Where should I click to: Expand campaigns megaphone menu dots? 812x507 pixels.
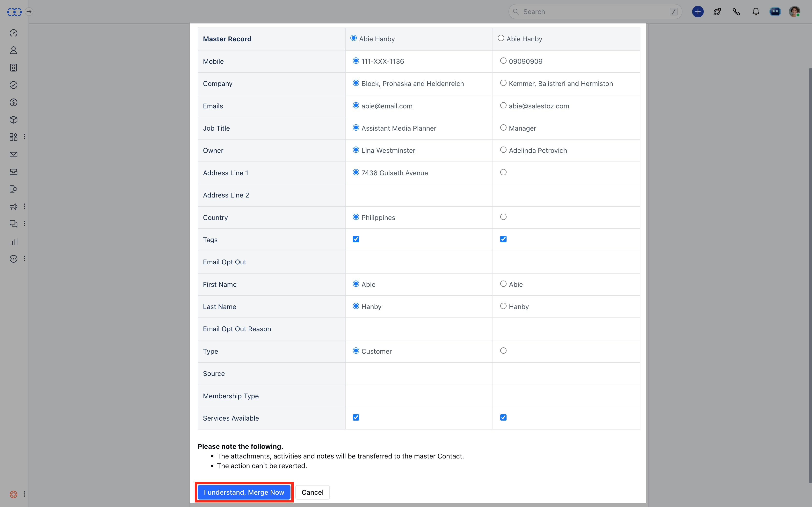point(24,206)
